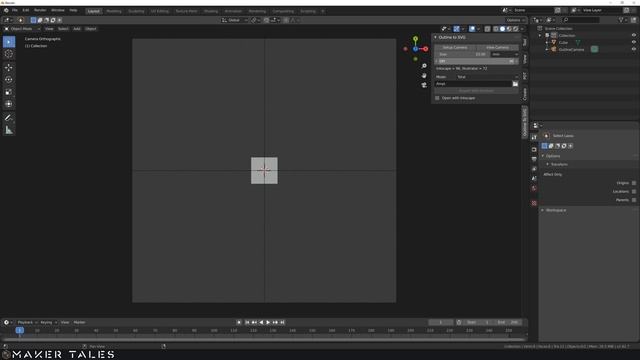Select the Scale tool
This screenshot has height=360, width=640.
(9, 92)
